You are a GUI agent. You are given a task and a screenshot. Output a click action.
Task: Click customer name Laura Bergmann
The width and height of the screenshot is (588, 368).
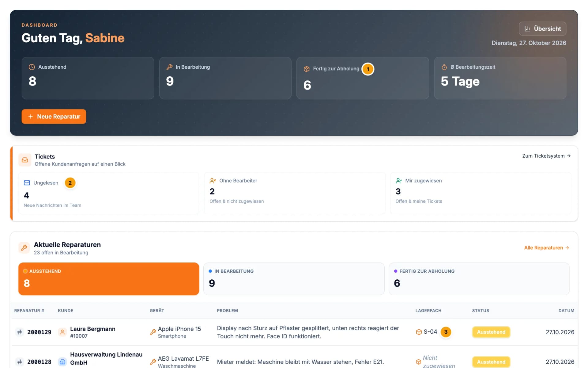[93, 329]
